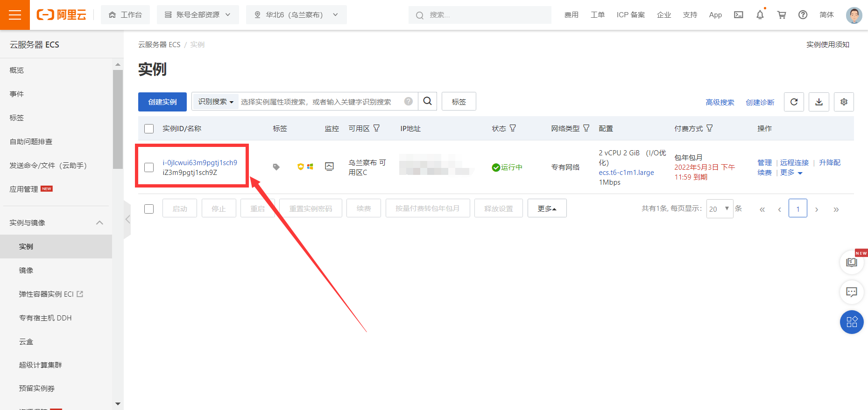
Task: Open instance monitoring chart icon
Action: tap(329, 167)
